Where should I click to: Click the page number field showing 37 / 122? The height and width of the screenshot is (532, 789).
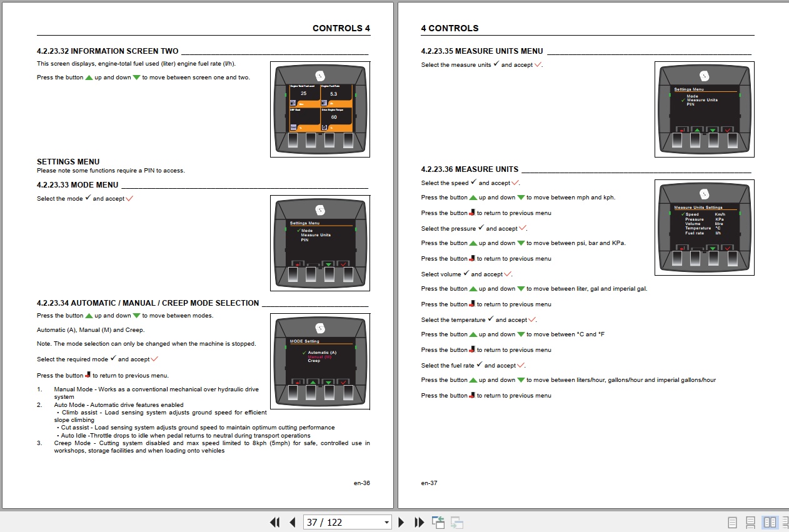tap(343, 522)
